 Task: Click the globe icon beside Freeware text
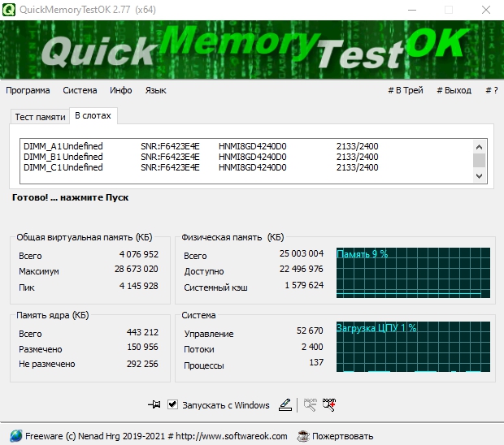point(16,436)
